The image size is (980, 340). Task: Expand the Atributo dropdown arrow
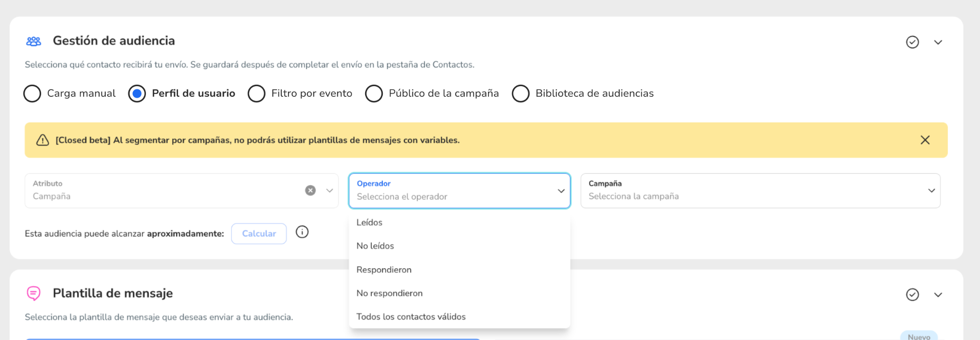(x=330, y=191)
